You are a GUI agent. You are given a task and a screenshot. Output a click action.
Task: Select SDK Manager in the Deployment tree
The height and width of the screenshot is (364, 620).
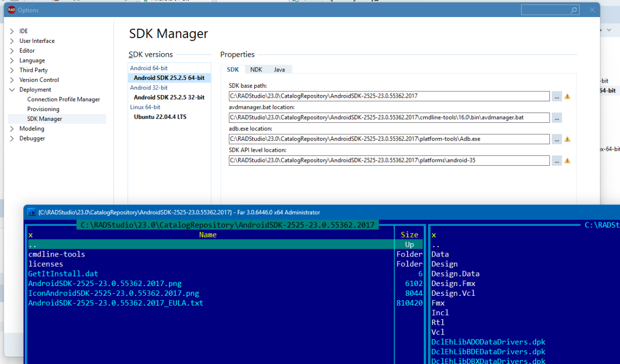tap(44, 119)
